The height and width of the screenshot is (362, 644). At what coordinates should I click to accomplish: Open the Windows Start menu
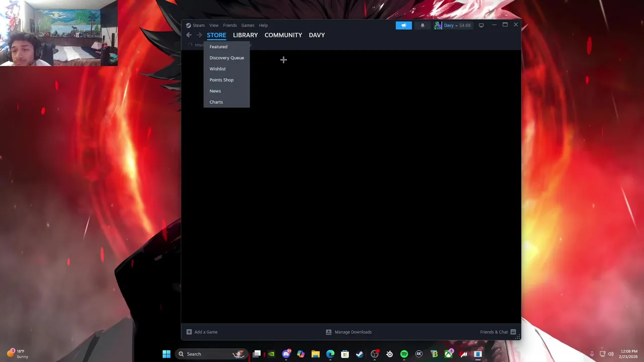[167, 354]
